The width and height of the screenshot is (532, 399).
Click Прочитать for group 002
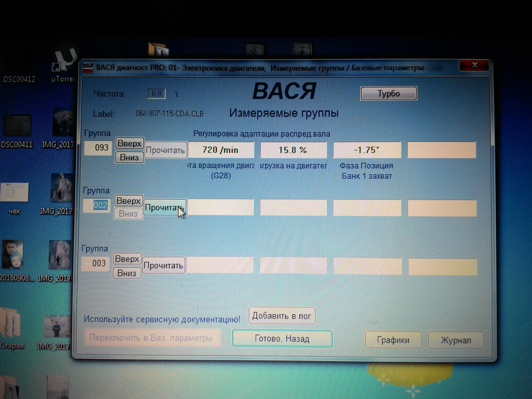click(165, 207)
